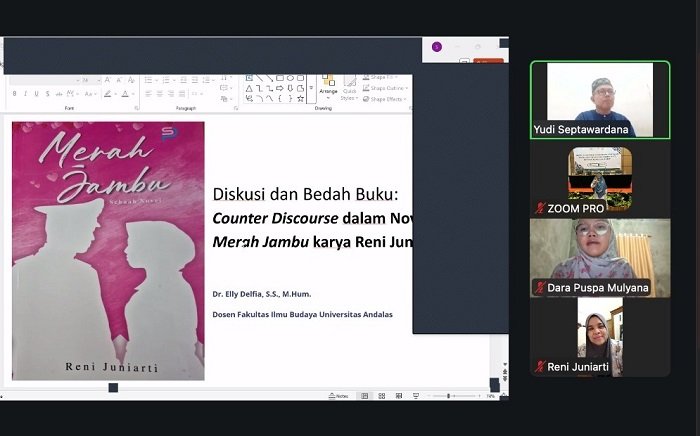The width and height of the screenshot is (700, 436).
Task: Switch to Reading View
Action: [x=399, y=396]
